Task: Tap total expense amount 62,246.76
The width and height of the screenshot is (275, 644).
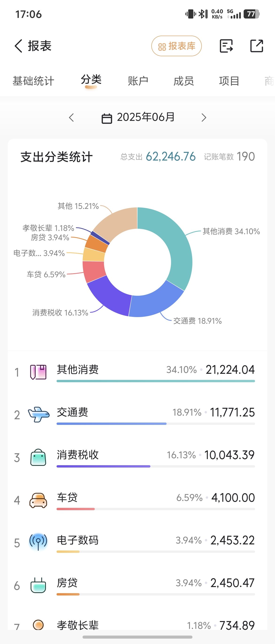Action: [x=171, y=157]
